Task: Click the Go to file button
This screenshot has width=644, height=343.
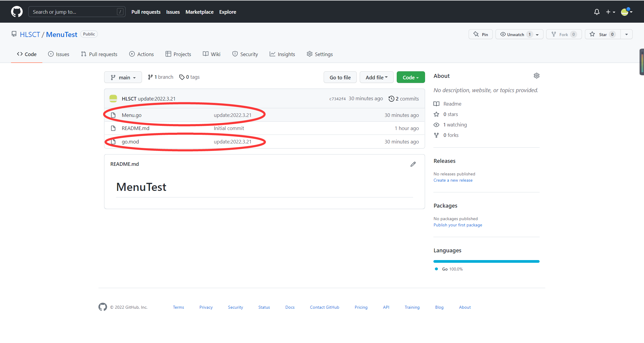Action: pyautogui.click(x=340, y=77)
